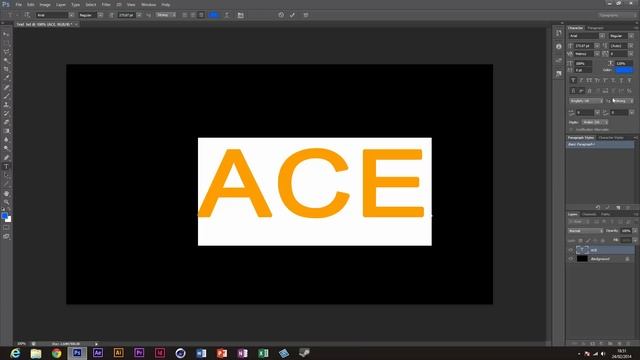Select the Lasso tool
Viewport: 640px width, 360px height.
6,52
